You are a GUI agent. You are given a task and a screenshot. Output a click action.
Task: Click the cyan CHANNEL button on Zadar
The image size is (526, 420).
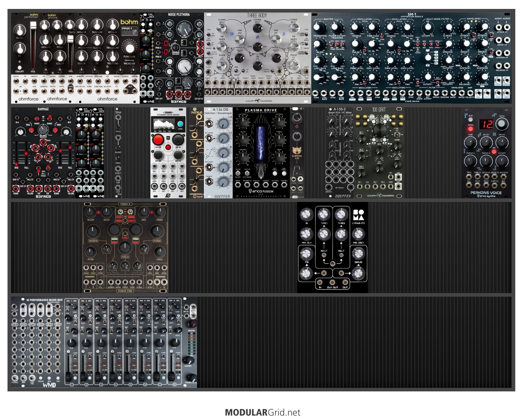[x=180, y=124]
